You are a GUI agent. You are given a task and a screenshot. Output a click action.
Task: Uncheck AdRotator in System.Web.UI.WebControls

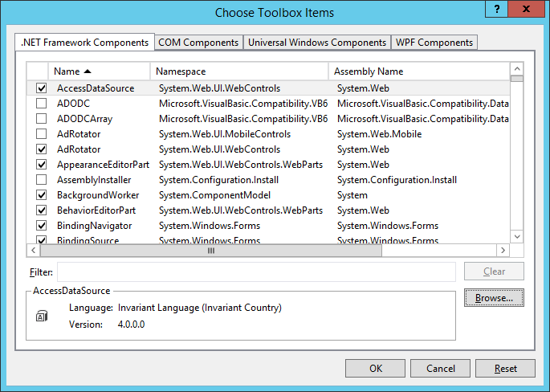click(x=42, y=149)
